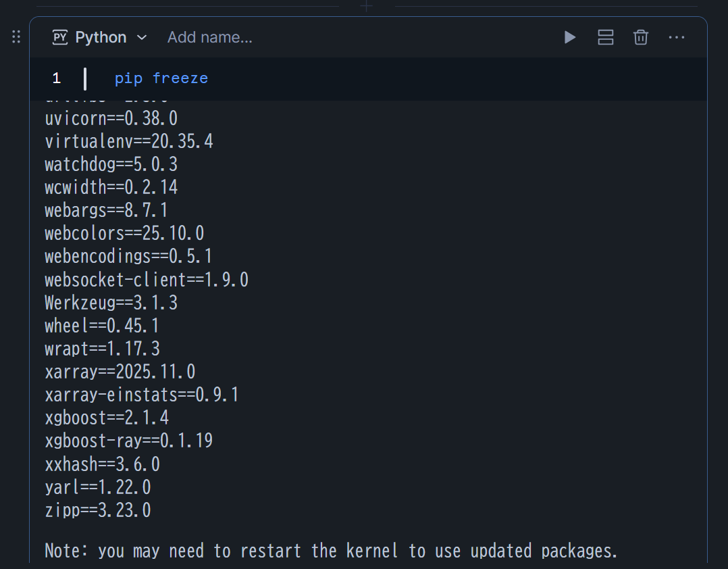Click on the pip freeze code line
728x569 pixels.
pyautogui.click(x=161, y=78)
